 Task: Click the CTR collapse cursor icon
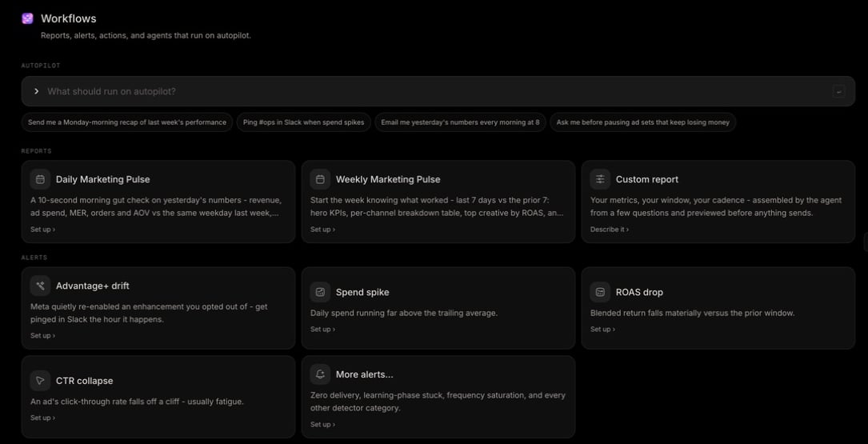coord(41,380)
